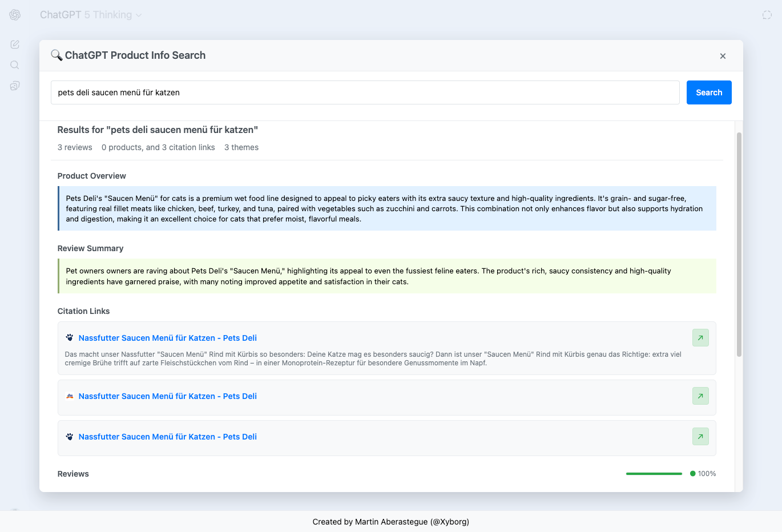782x532 pixels.
Task: Click paw favicon of first citation
Action: point(70,338)
